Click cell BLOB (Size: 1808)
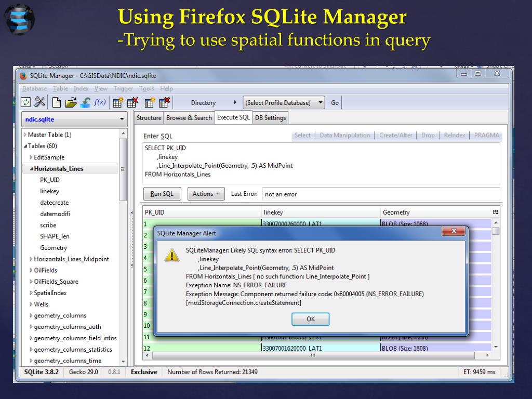 [x=436, y=348]
